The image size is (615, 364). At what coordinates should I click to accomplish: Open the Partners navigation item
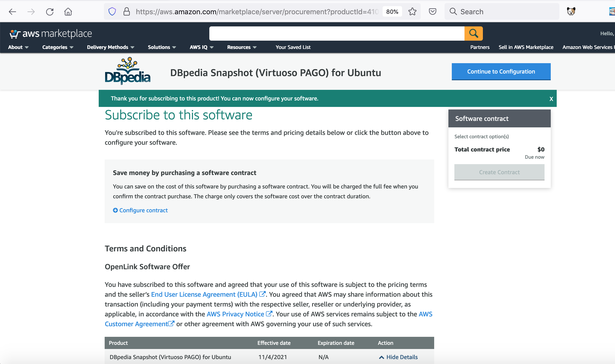480,47
